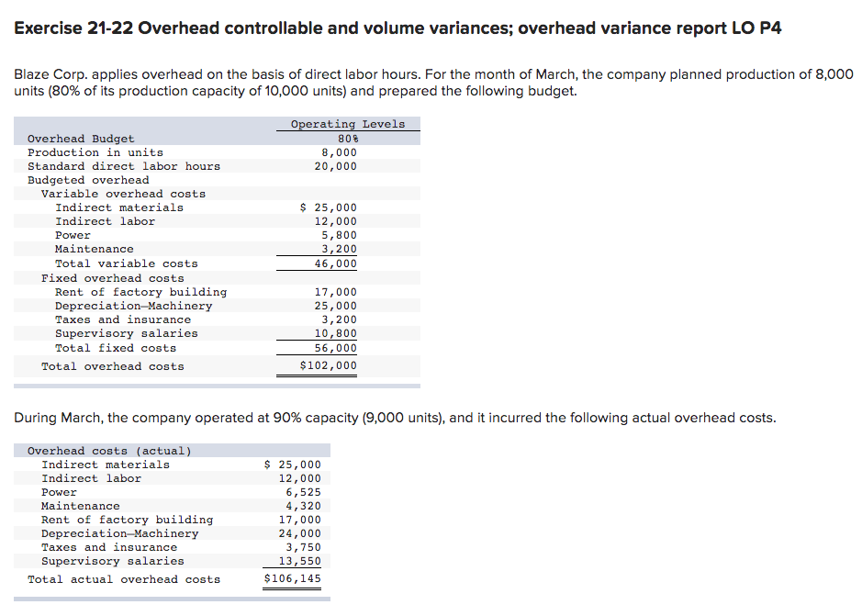862x616 pixels.
Task: Click the 'Blaze Corp. applies overhead' paragraph
Action: [x=433, y=83]
